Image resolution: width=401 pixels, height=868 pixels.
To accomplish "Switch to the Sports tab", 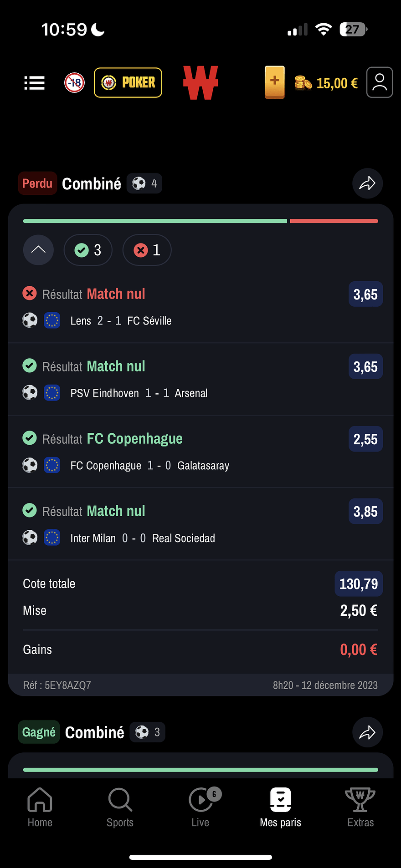I will 120,807.
